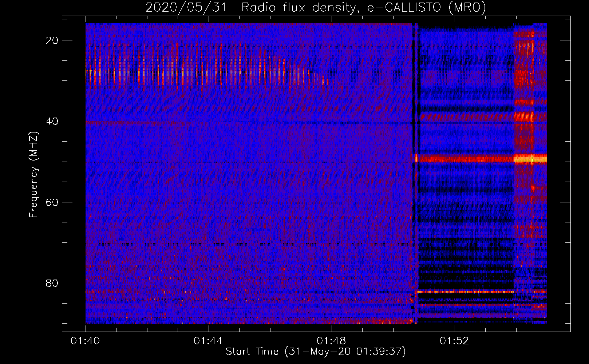Image resolution: width=589 pixels, height=364 pixels.
Task: Click the 01:52 time tick label
Action: tap(454, 341)
